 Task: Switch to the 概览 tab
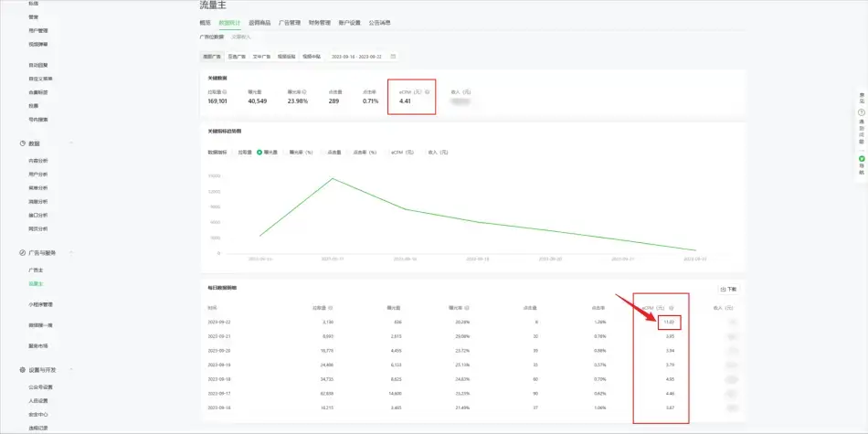click(x=205, y=23)
